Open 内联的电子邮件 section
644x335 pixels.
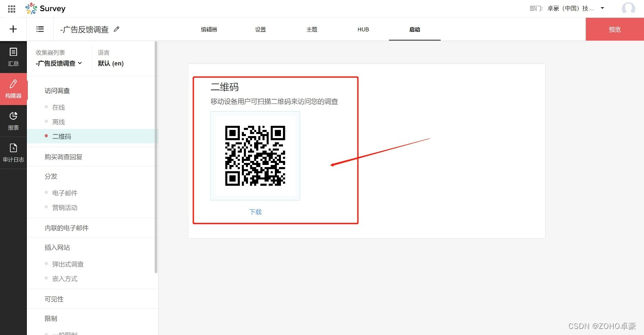66,228
